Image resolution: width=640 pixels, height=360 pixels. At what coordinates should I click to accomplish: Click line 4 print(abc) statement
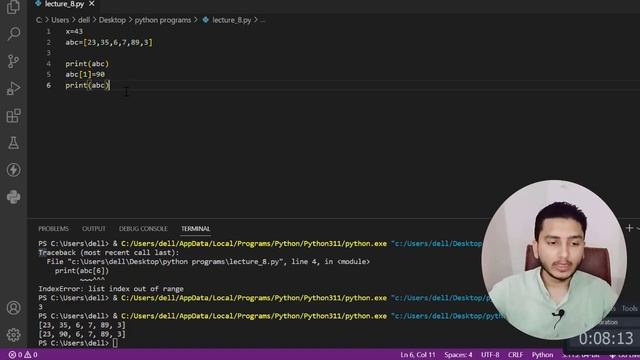pyautogui.click(x=87, y=64)
